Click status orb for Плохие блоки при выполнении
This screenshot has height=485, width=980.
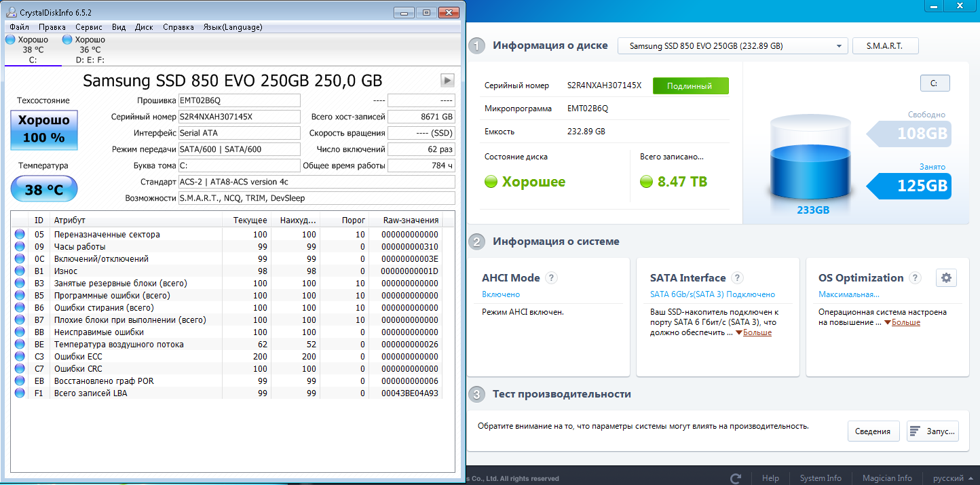pos(20,320)
